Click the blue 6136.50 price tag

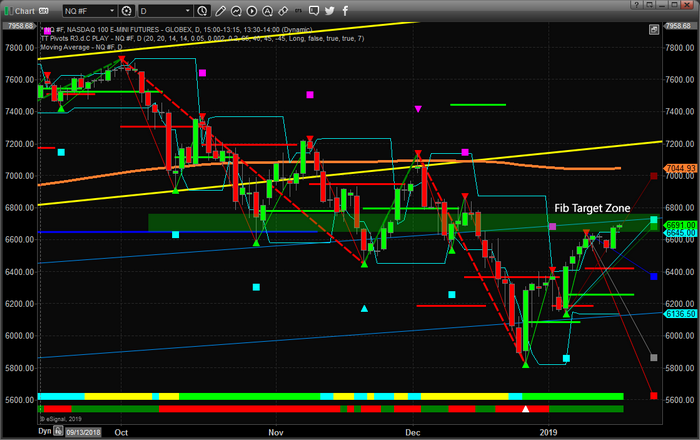(x=680, y=314)
